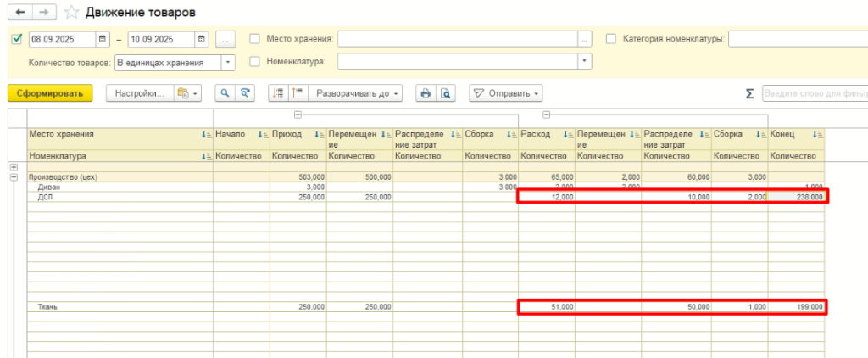Sort by Конец column icon
Image resolution: width=868 pixels, height=358 pixels.
pyautogui.click(x=818, y=134)
